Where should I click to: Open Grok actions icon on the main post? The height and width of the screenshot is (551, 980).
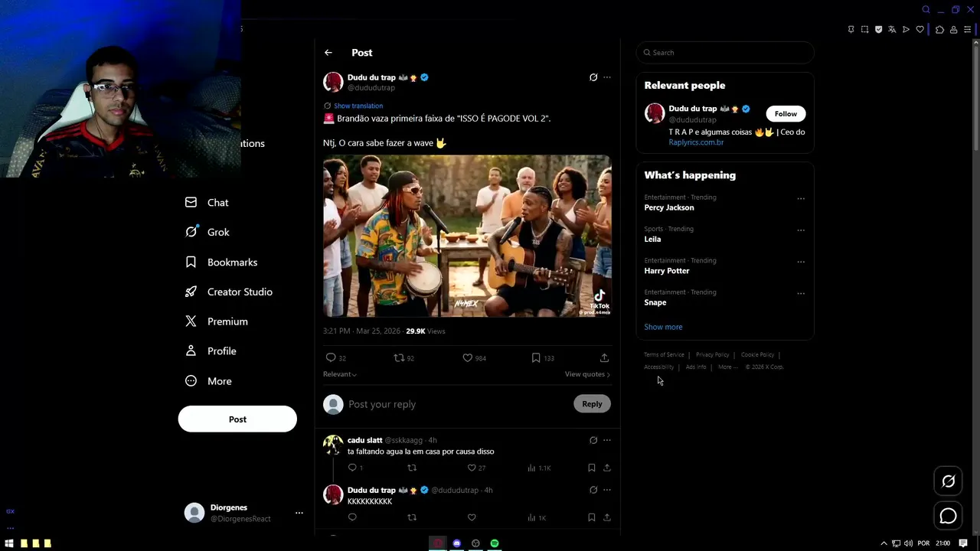593,77
